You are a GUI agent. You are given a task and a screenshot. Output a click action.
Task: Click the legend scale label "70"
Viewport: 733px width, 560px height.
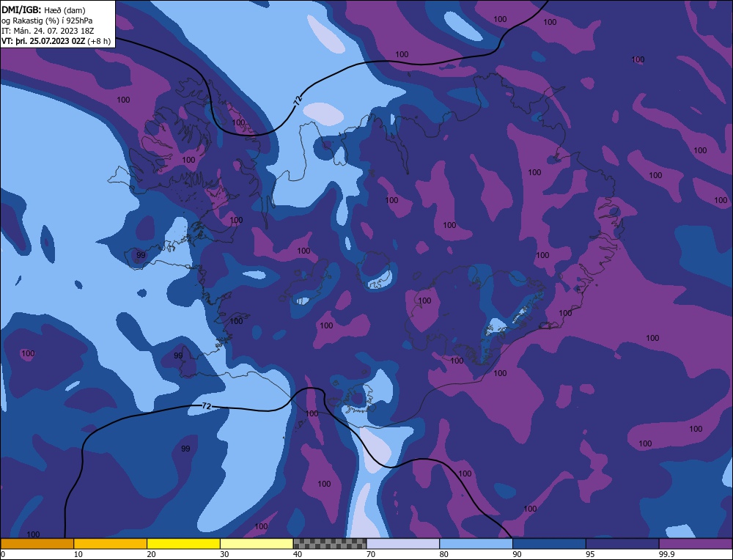tap(371, 554)
